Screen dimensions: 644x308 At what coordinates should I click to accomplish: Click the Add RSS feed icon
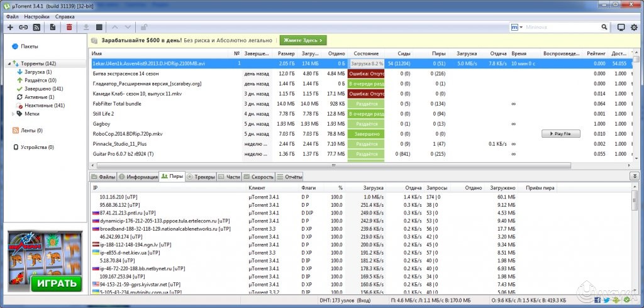click(36, 28)
